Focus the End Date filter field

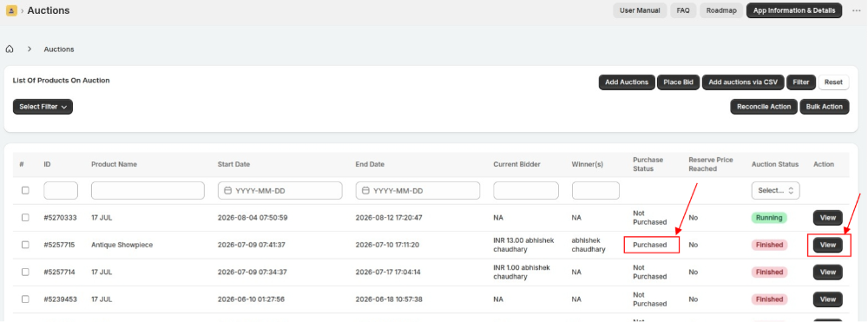coord(418,190)
